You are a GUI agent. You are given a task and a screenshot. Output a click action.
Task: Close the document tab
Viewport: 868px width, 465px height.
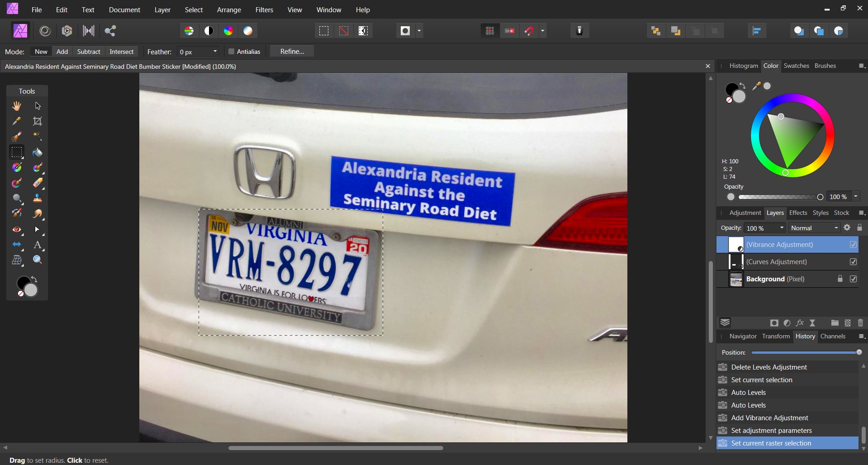tap(708, 66)
